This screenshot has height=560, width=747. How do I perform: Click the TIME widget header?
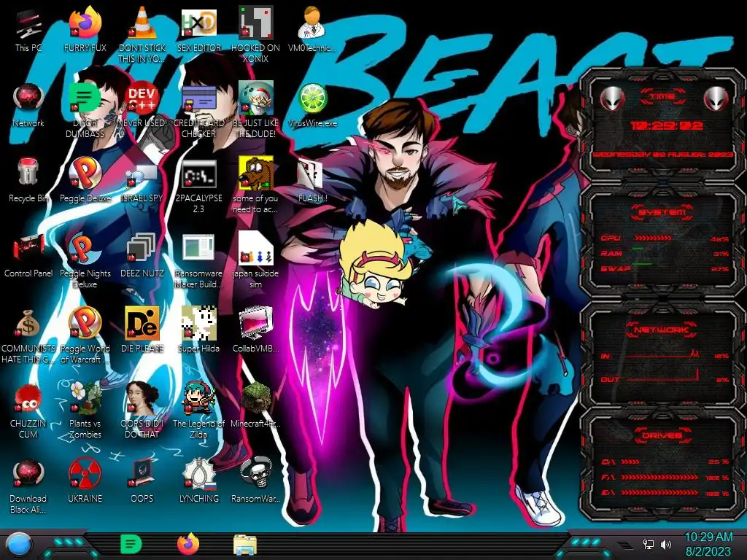(662, 97)
